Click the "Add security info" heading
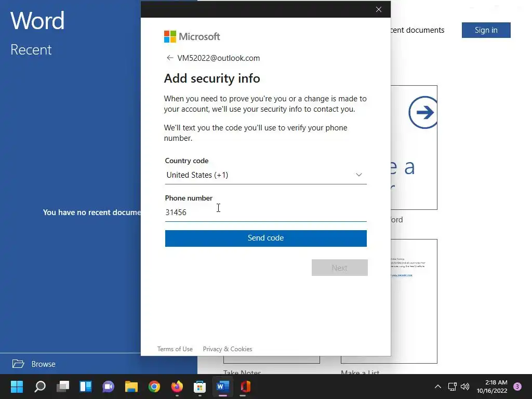532x399 pixels. click(212, 78)
